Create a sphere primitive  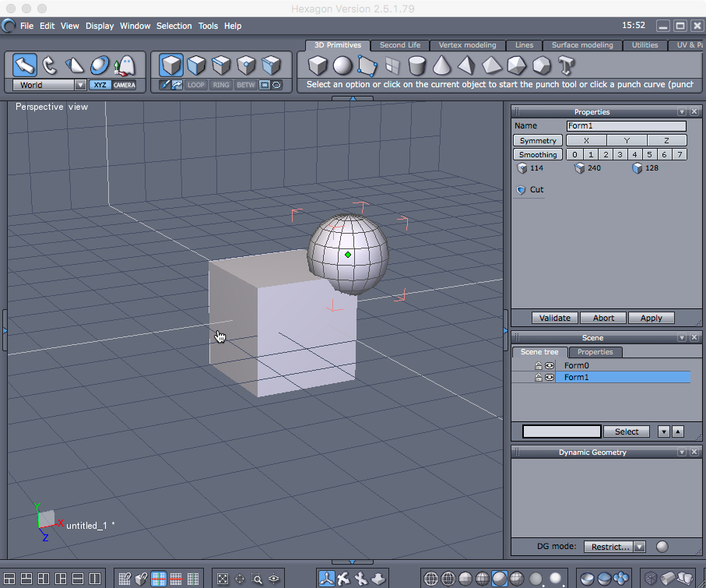click(342, 65)
